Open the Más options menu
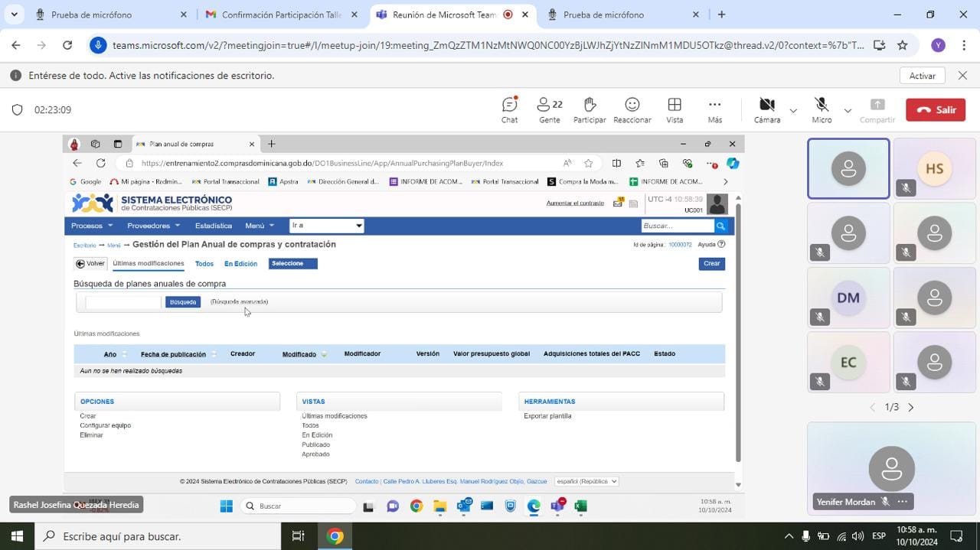Screen dimensions: 980x550 coord(714,109)
